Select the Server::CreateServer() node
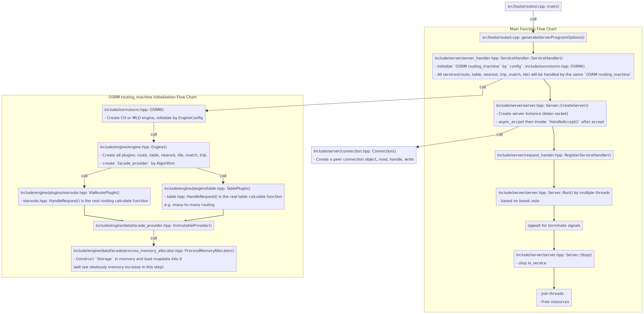The width and height of the screenshot is (644, 314). [550, 114]
